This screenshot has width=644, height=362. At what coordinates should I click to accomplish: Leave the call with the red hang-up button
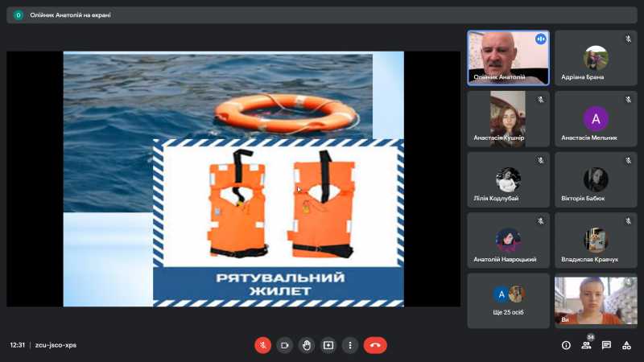(x=375, y=345)
